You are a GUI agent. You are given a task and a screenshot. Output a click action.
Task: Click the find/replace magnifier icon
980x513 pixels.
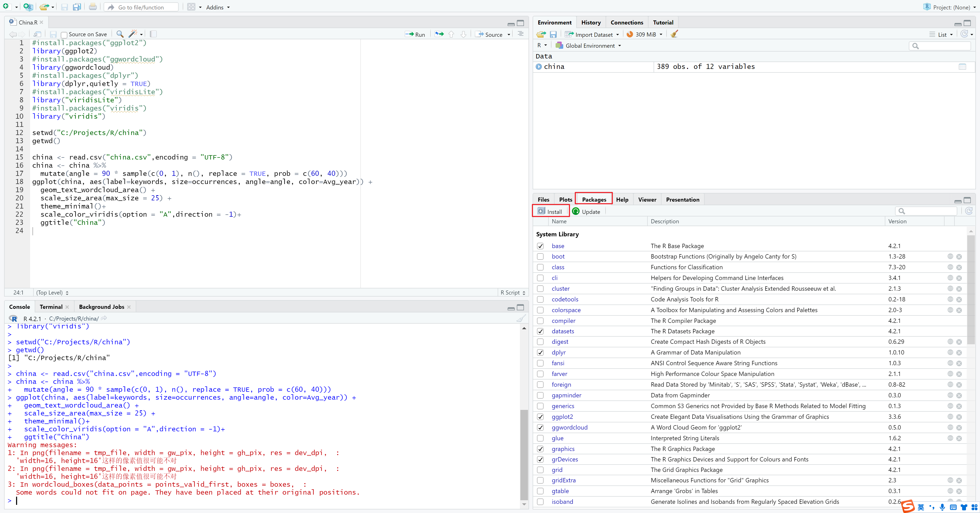(119, 34)
